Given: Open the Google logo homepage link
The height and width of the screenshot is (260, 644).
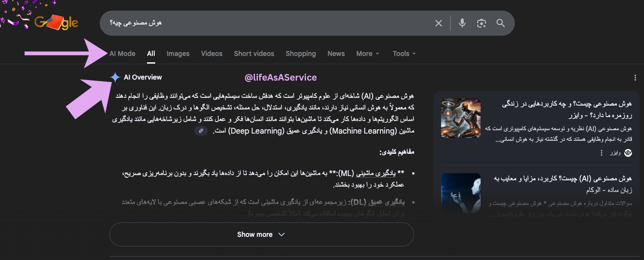Looking at the screenshot, I should [x=56, y=22].
